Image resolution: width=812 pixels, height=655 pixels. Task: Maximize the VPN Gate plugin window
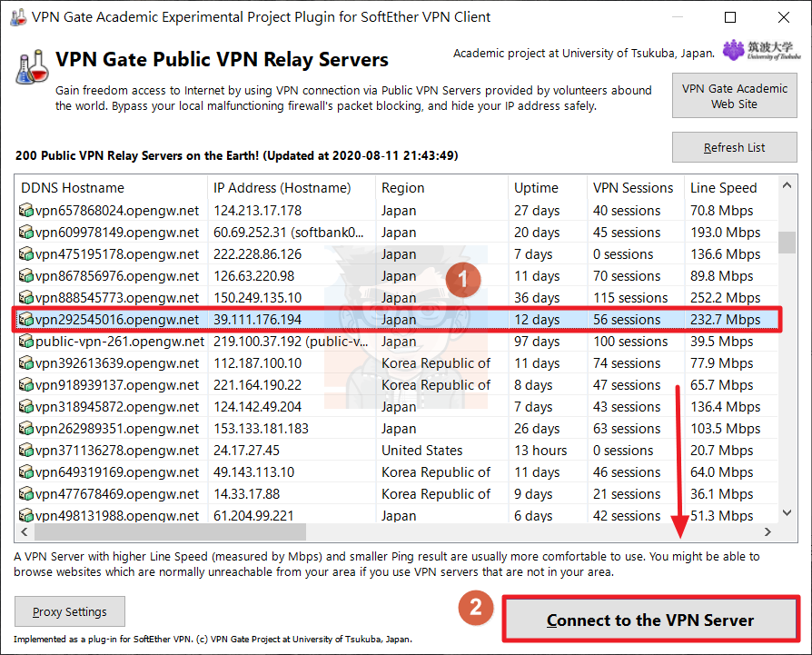pyautogui.click(x=730, y=17)
